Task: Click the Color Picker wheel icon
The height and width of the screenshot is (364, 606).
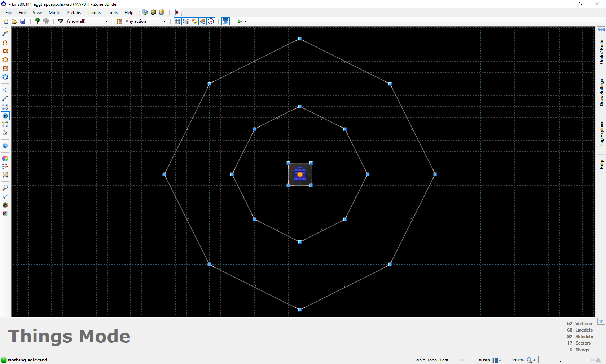Action: pyautogui.click(x=5, y=159)
